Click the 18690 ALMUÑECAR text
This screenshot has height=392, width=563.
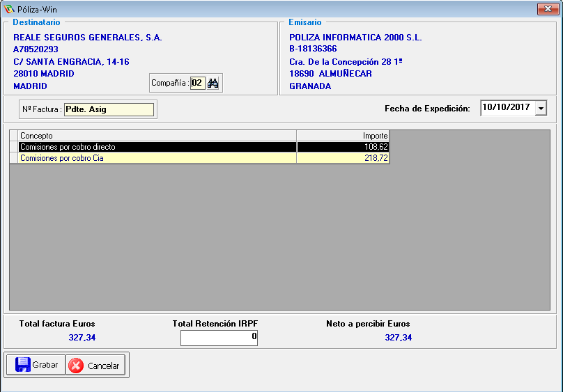[330, 74]
